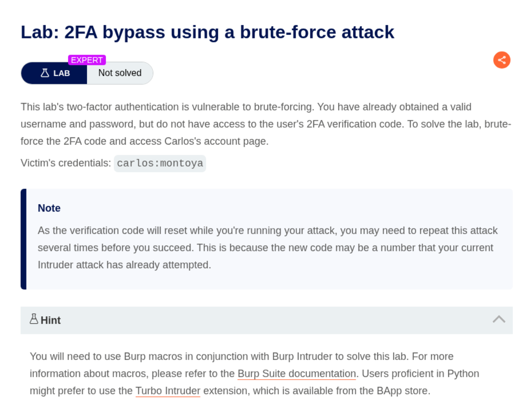This screenshot has width=532, height=413.
Task: Click the Victim's credentials label
Action: coord(65,163)
